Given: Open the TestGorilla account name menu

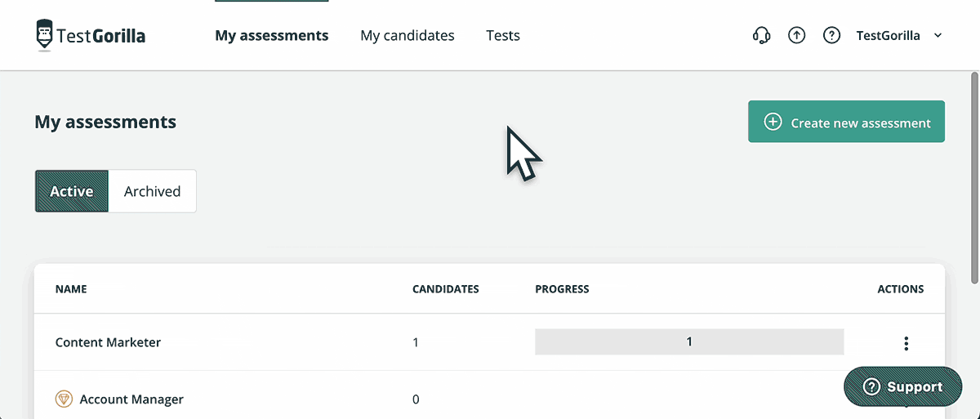Looking at the screenshot, I should [x=888, y=36].
